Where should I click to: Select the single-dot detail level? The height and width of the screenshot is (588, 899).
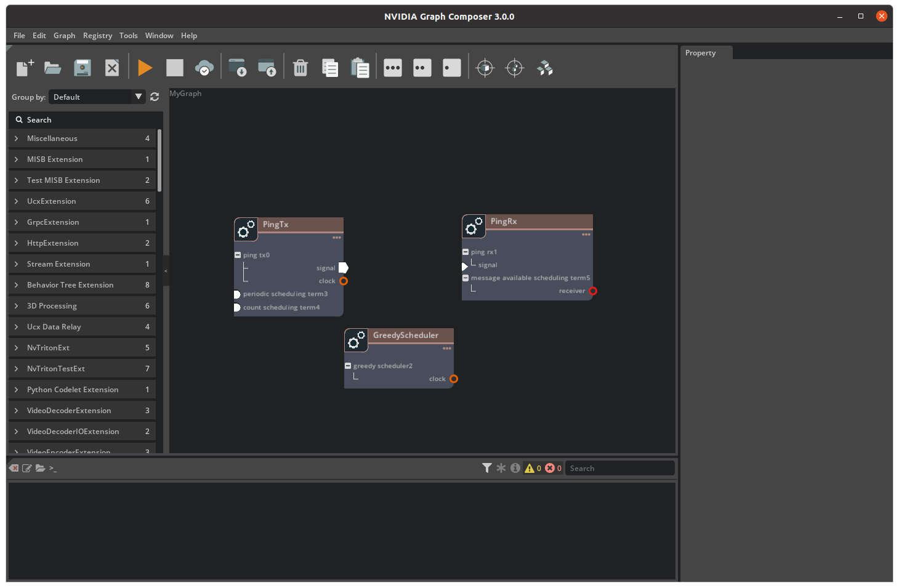pos(452,68)
